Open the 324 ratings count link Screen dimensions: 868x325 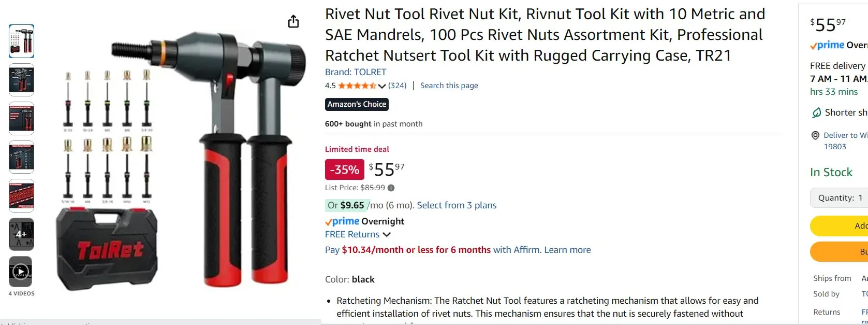pos(398,86)
